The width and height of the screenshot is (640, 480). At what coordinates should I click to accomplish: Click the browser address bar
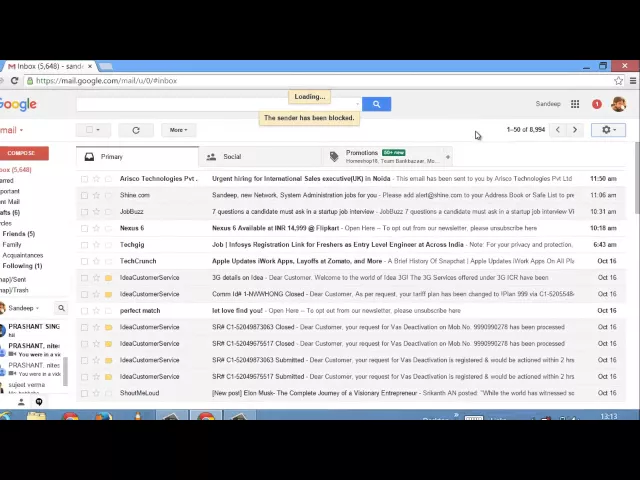[x=318, y=81]
